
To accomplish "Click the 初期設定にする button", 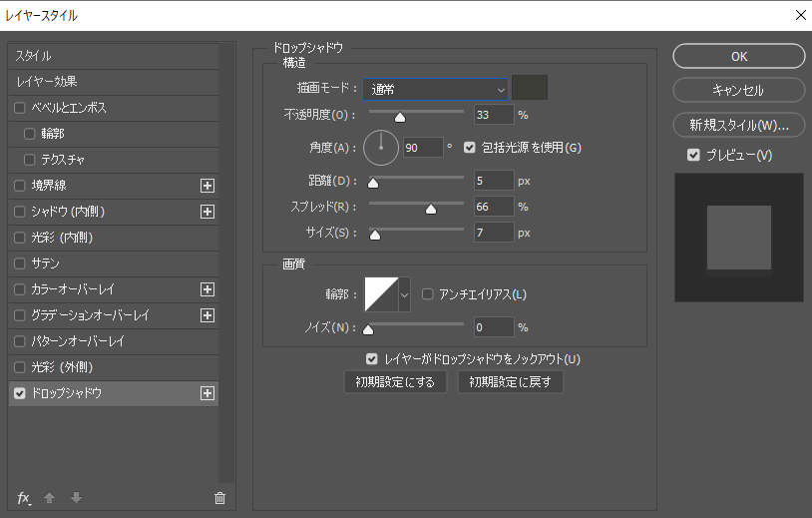I will tap(395, 382).
